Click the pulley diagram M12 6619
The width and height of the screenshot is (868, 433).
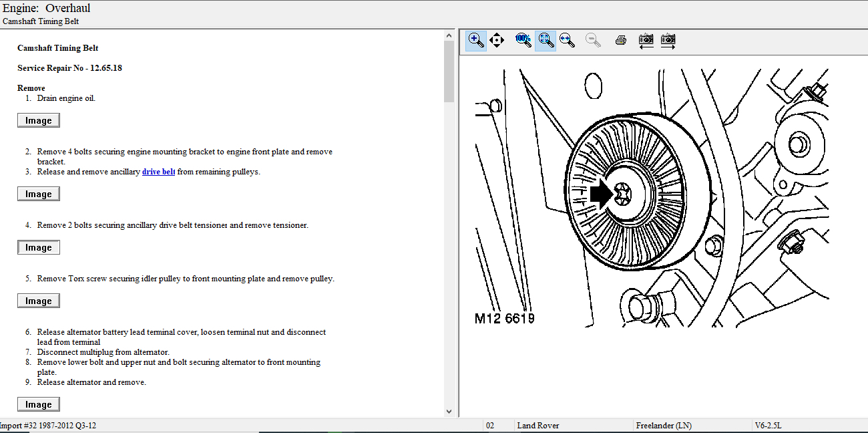[x=652, y=197]
